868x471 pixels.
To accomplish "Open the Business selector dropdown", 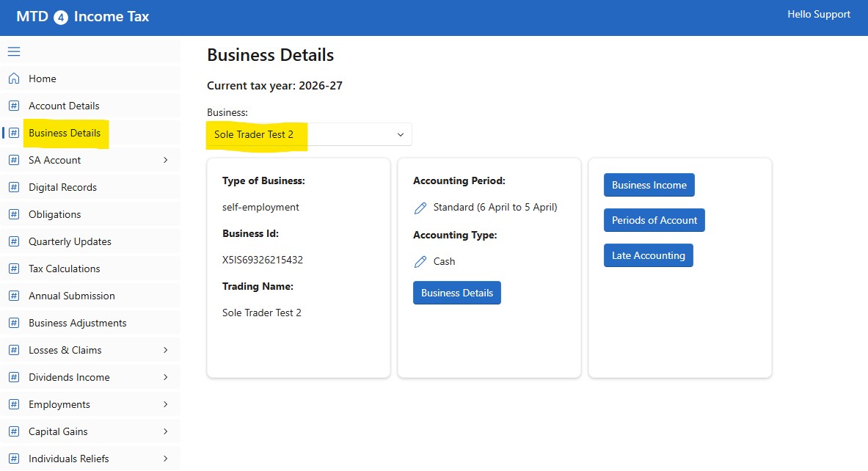I will [310, 134].
